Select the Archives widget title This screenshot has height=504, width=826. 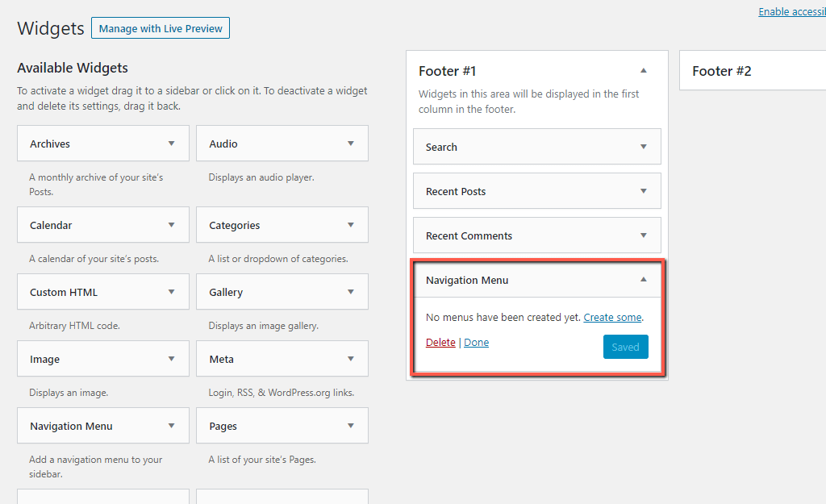[x=49, y=144]
